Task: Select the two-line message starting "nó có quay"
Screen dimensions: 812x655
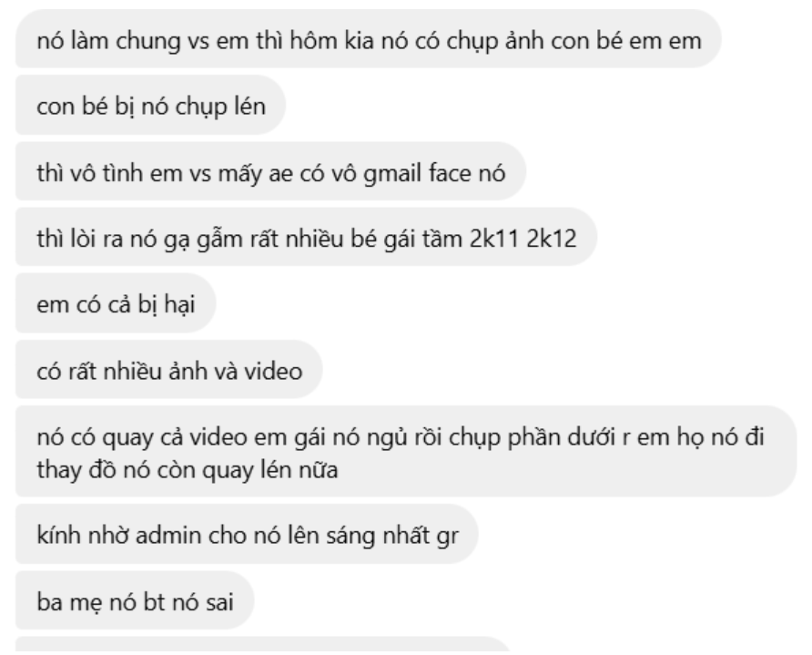Action: (406, 452)
